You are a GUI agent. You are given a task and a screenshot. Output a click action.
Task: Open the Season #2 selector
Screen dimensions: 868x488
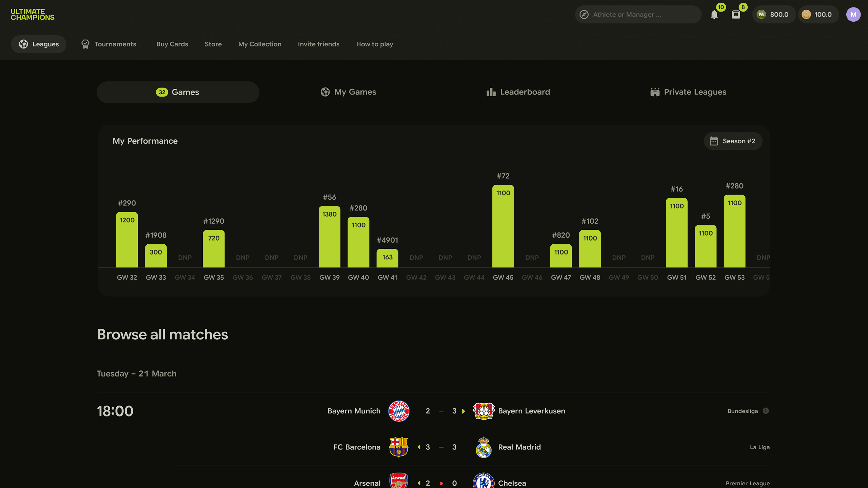click(733, 141)
